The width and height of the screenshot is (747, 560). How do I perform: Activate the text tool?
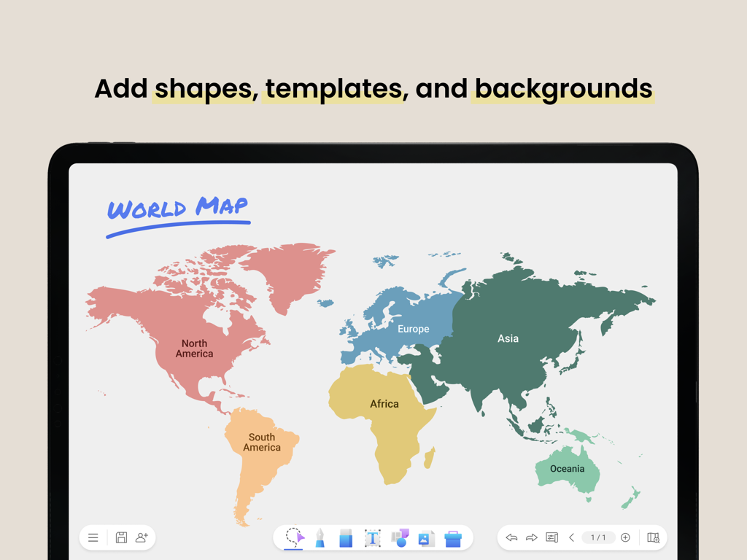[371, 537]
